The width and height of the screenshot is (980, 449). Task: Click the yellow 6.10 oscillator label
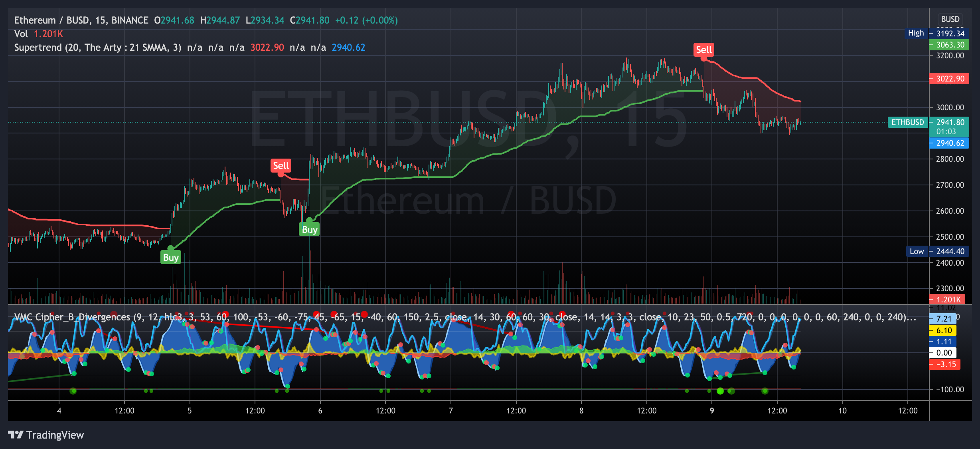point(942,330)
